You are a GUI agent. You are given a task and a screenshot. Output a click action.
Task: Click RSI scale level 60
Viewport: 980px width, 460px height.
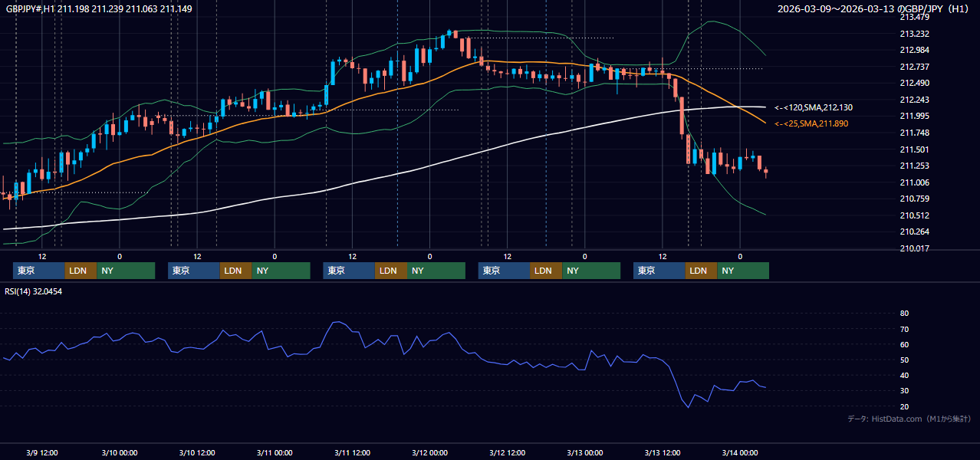coord(904,344)
